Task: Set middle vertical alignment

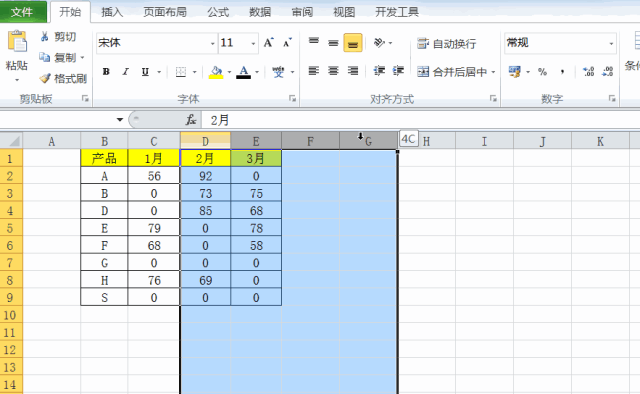Action: coord(333,42)
